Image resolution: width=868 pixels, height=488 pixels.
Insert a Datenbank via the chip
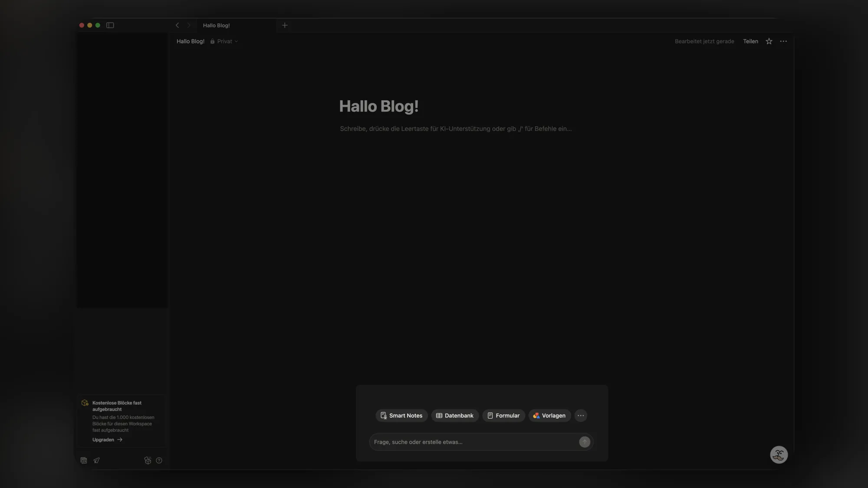tap(455, 416)
